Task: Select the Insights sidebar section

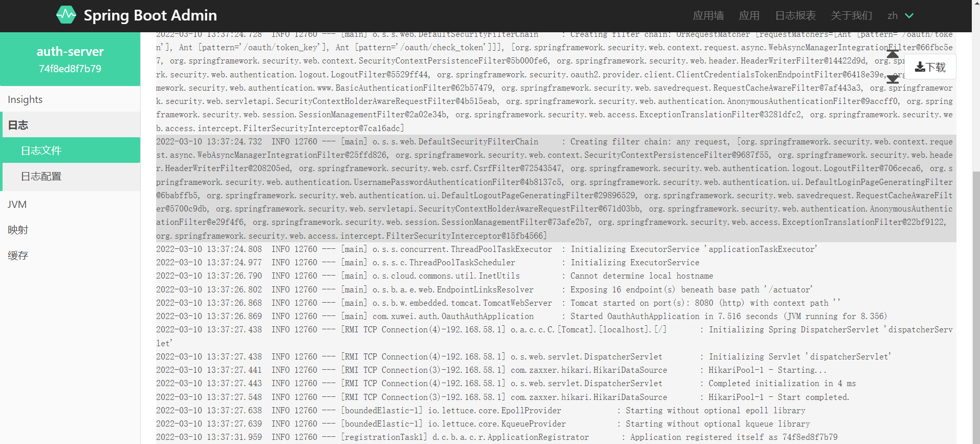Action: [x=70, y=99]
